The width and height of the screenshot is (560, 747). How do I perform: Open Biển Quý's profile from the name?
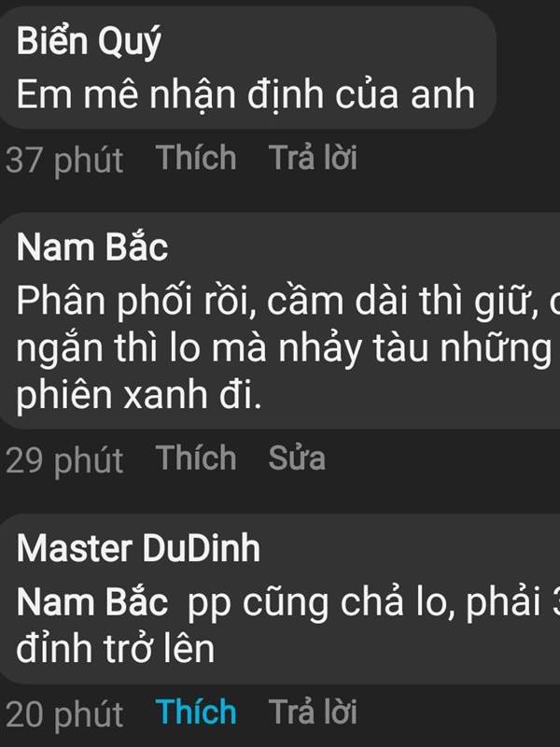[x=89, y=42]
